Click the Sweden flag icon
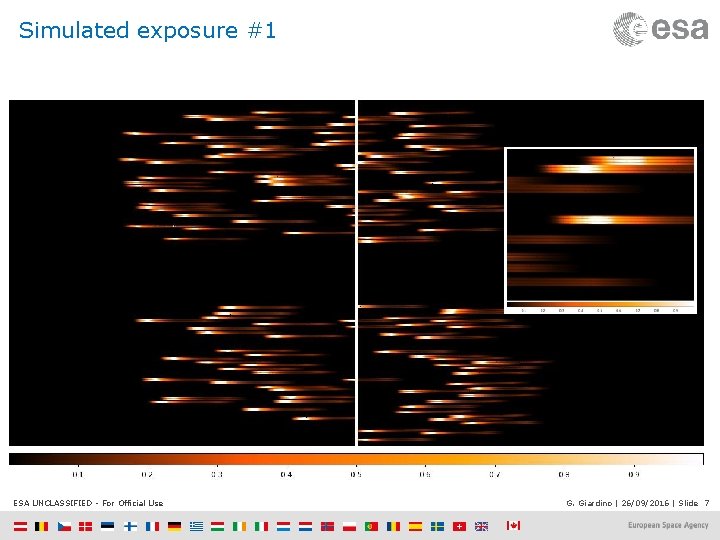This screenshot has height=540, width=720. [438, 526]
